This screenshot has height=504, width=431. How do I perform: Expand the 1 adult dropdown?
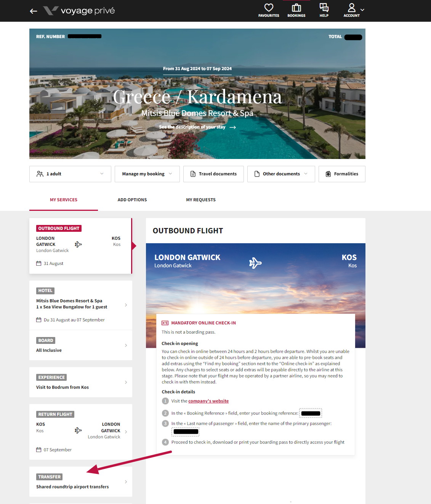[x=70, y=174]
